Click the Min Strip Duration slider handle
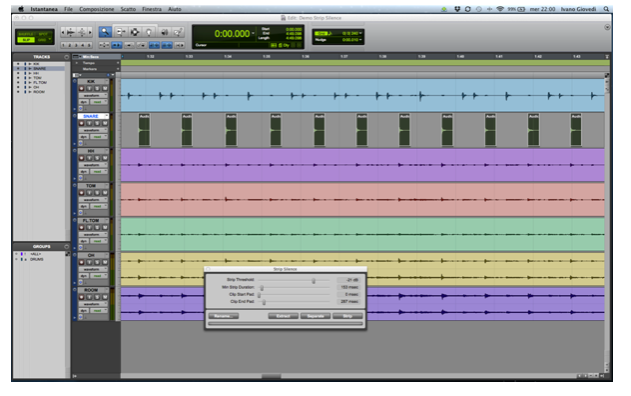The width and height of the screenshot is (631, 396). pyautogui.click(x=262, y=288)
